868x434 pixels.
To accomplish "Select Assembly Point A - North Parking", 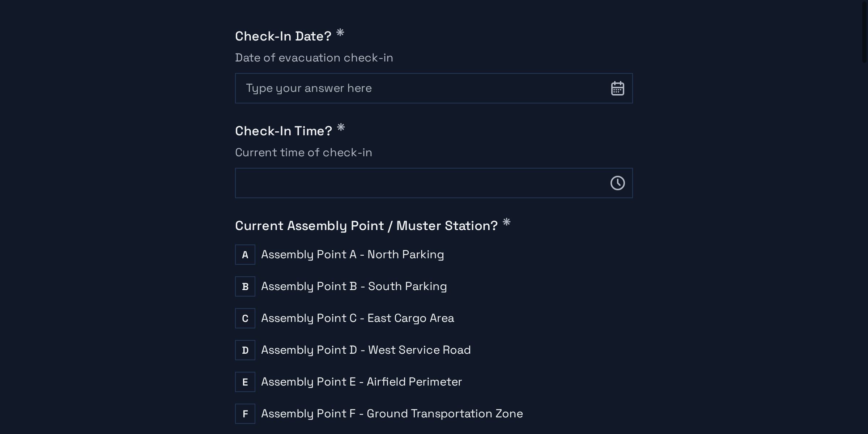I will coord(353,255).
